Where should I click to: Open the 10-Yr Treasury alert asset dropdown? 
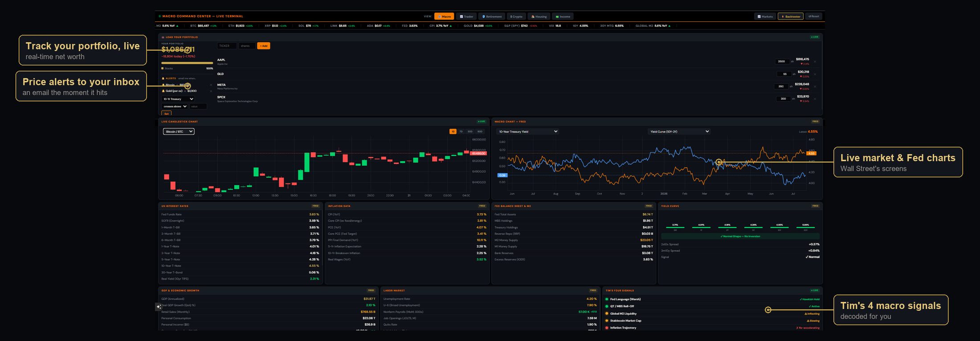(x=178, y=99)
